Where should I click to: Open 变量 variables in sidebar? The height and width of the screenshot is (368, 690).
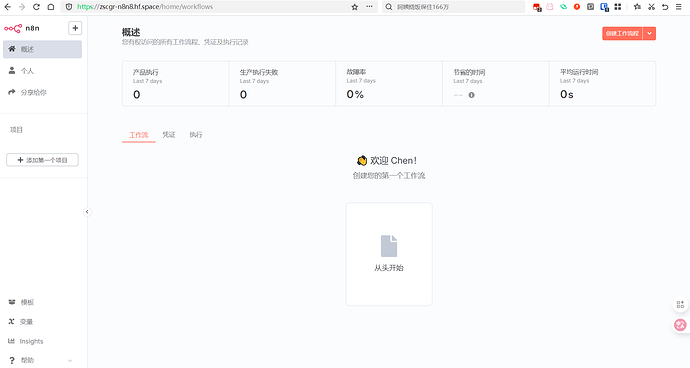26,322
